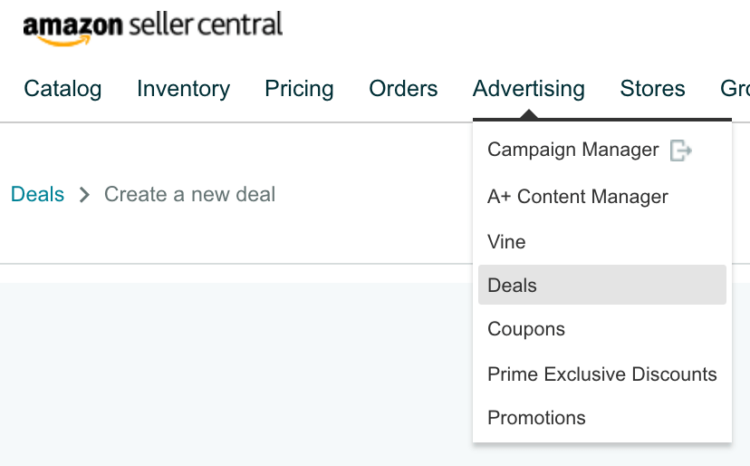Click the empty light-blue content area
The height and width of the screenshot is (466, 750).
(x=230, y=370)
